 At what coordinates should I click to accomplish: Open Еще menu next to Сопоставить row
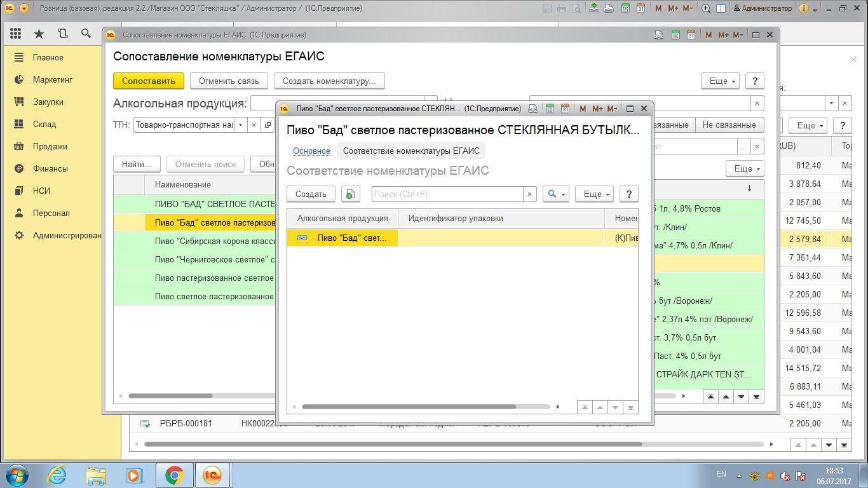(x=720, y=81)
